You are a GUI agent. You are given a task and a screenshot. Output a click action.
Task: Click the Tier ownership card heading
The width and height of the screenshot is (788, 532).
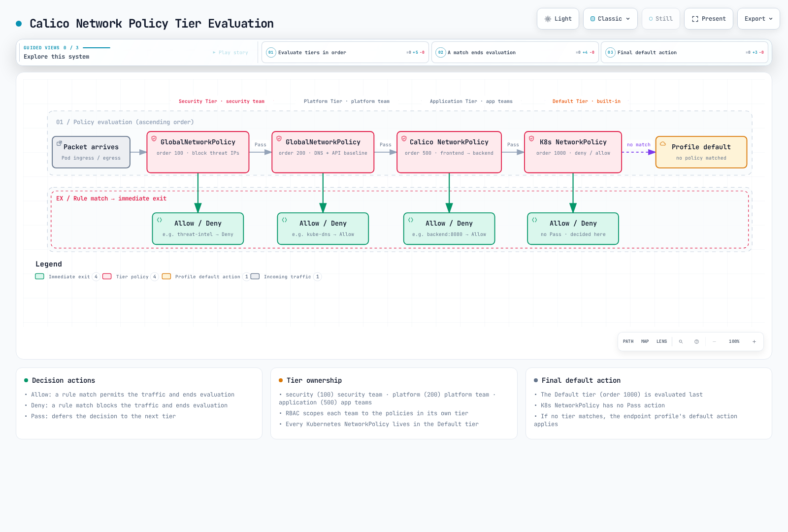coord(314,380)
